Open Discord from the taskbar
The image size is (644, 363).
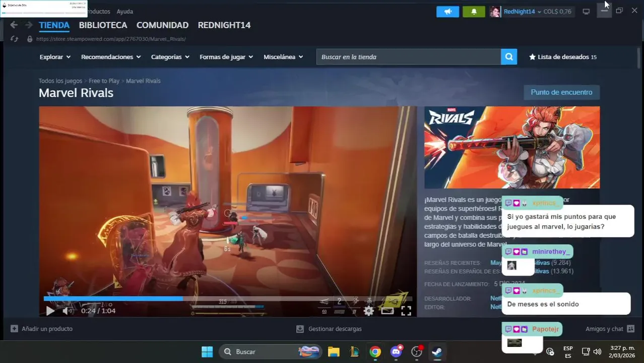click(x=396, y=352)
